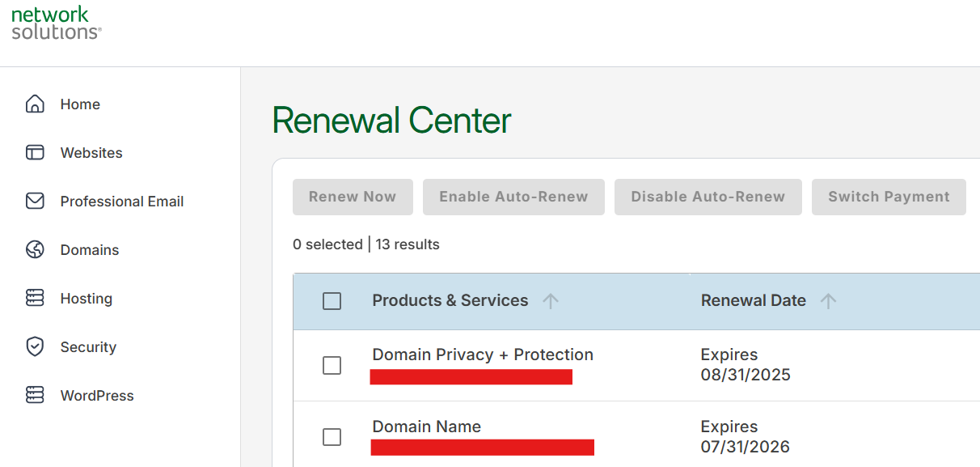Viewport: 980px width, 467px height.
Task: Click the WordPress server icon
Action: click(x=35, y=396)
